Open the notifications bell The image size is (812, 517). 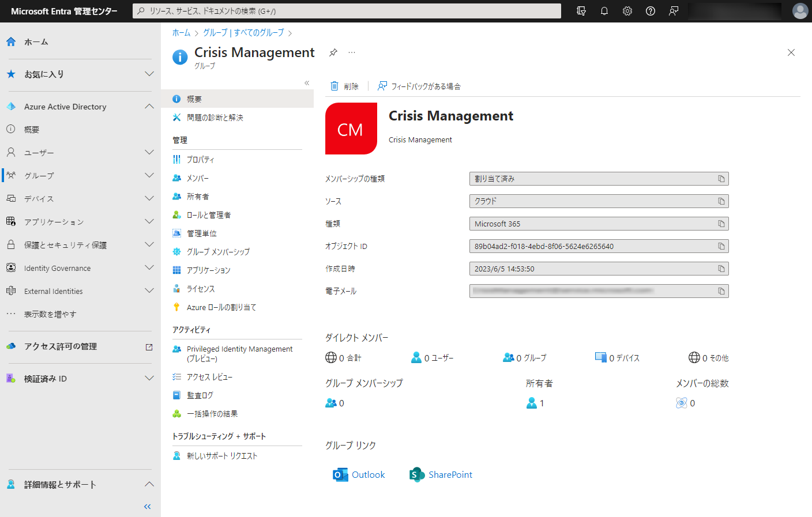604,11
